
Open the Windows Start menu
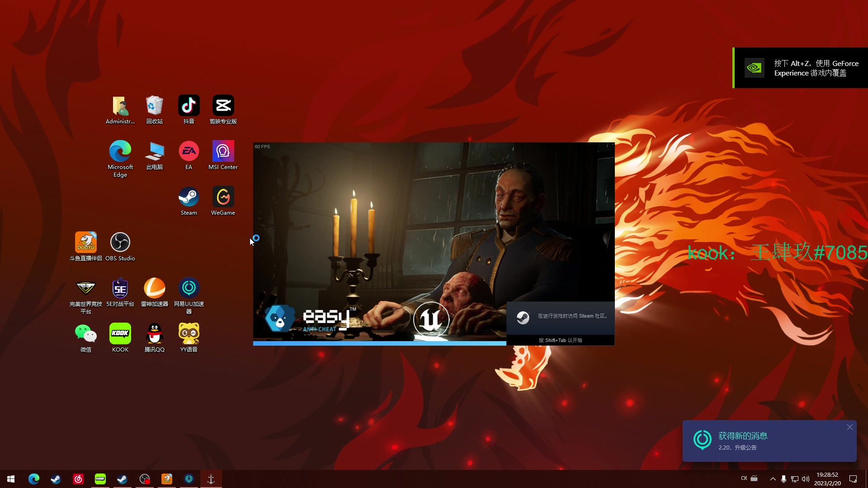pos(11,479)
